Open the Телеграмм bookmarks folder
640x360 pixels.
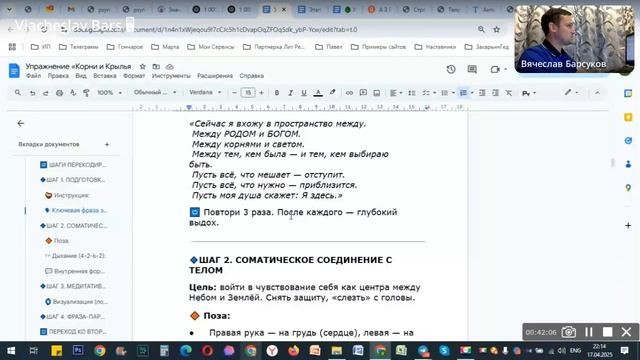79,47
